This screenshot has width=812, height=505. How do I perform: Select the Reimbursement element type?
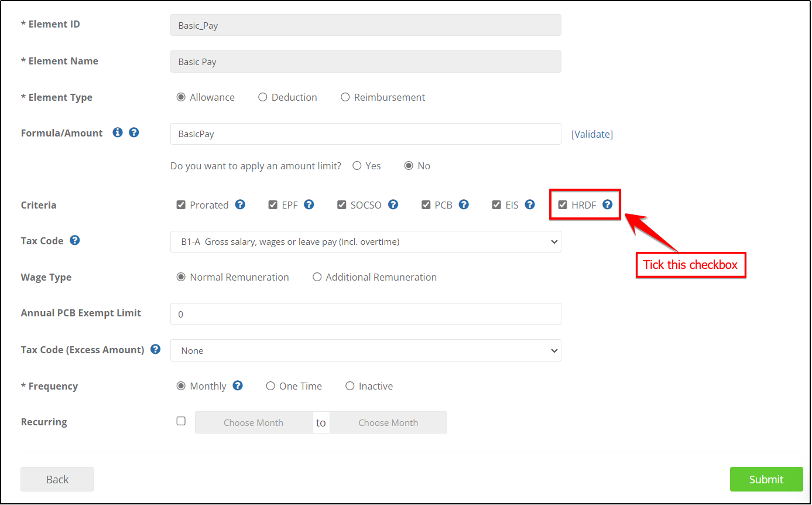(345, 97)
